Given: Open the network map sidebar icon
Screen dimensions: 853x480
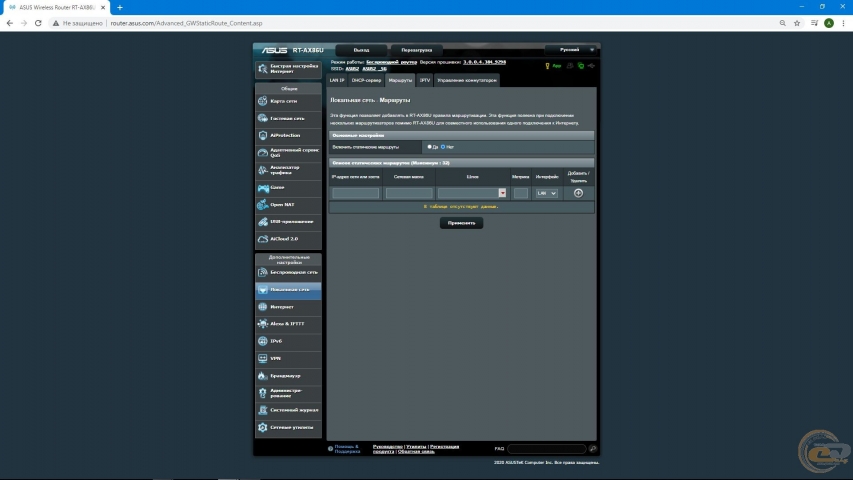Looking at the screenshot, I should 263,101.
